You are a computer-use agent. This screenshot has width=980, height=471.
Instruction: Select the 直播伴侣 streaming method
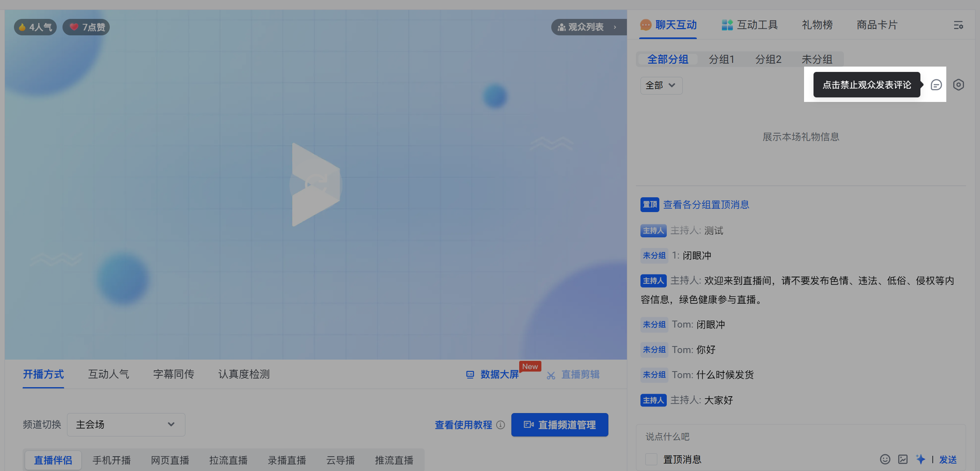coord(53,460)
